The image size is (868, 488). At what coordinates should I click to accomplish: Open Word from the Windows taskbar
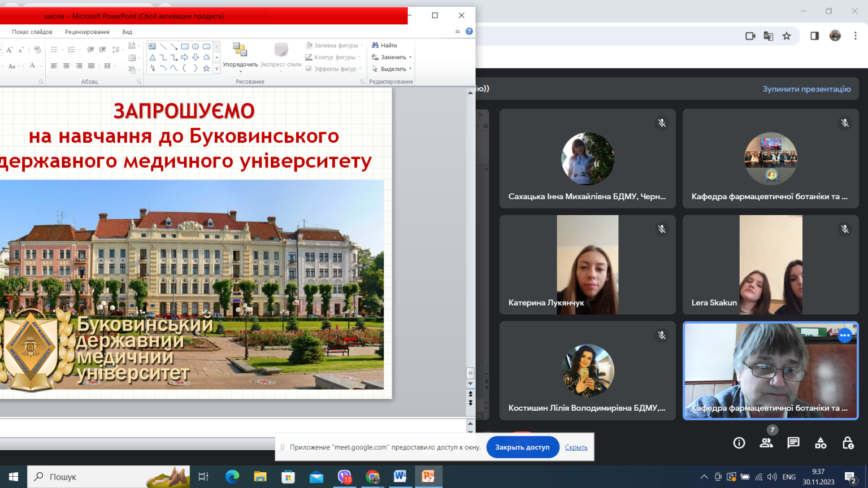400,477
